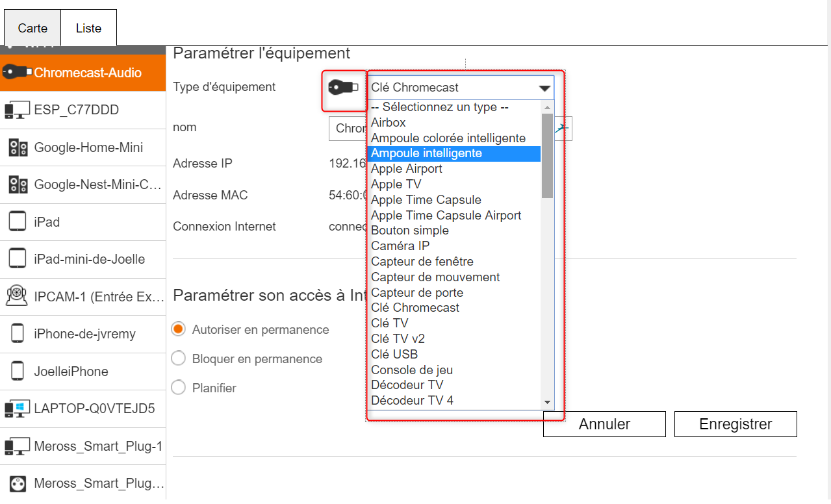Image resolution: width=831 pixels, height=504 pixels.
Task: Choose Clé TV v2 option
Action: 454,339
